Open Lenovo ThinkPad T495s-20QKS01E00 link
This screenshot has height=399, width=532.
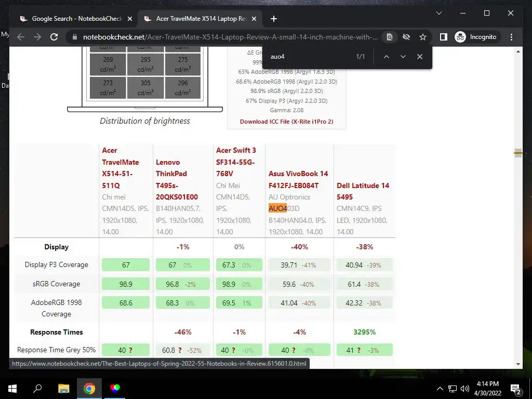(x=177, y=179)
